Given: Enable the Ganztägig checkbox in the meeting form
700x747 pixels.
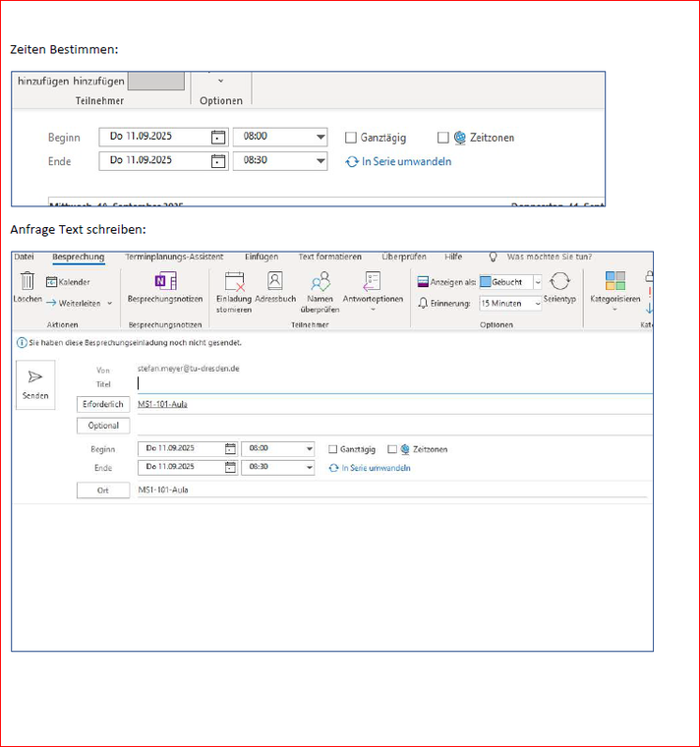Looking at the screenshot, I should (x=333, y=449).
